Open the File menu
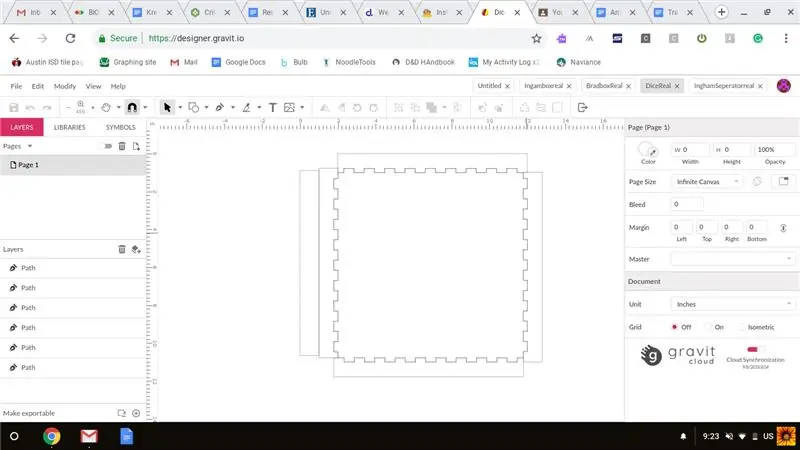 (x=16, y=86)
